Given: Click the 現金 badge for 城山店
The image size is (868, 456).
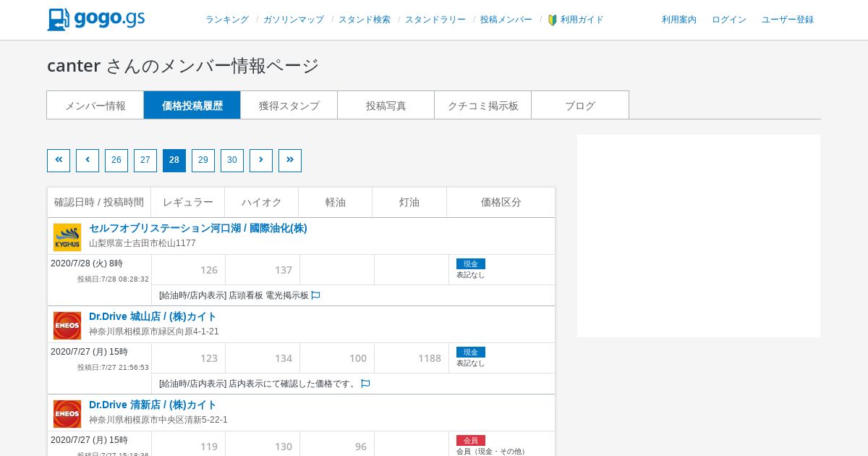Looking at the screenshot, I should [x=471, y=352].
